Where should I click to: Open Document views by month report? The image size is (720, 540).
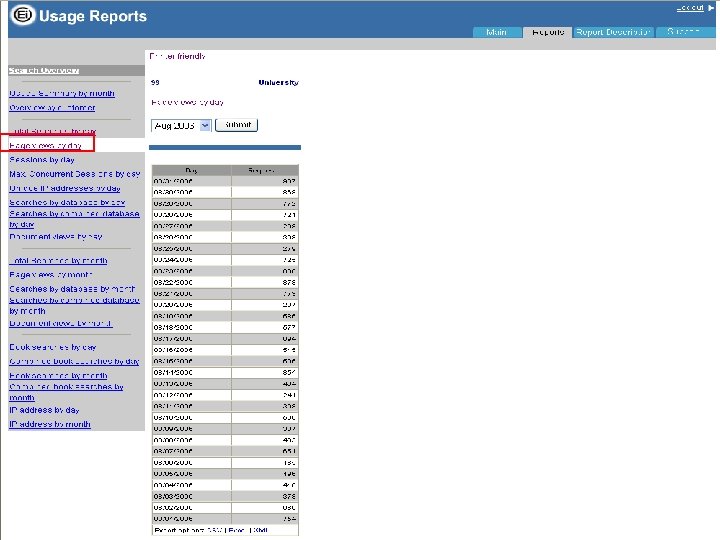(61, 323)
